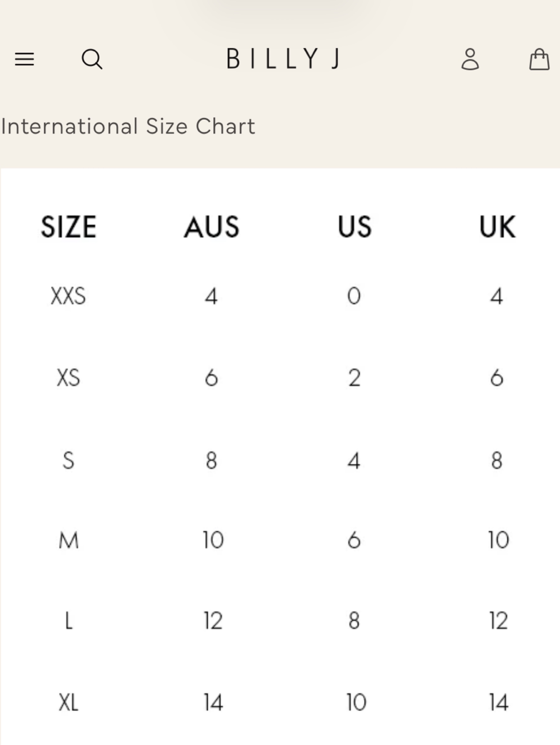Click the L size row label
Image resolution: width=560 pixels, height=745 pixels.
click(69, 621)
